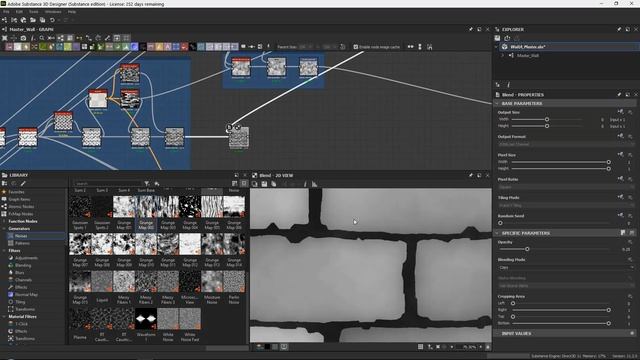The width and height of the screenshot is (640, 360).
Task: Select Normal Map filter category
Action: tap(26, 295)
